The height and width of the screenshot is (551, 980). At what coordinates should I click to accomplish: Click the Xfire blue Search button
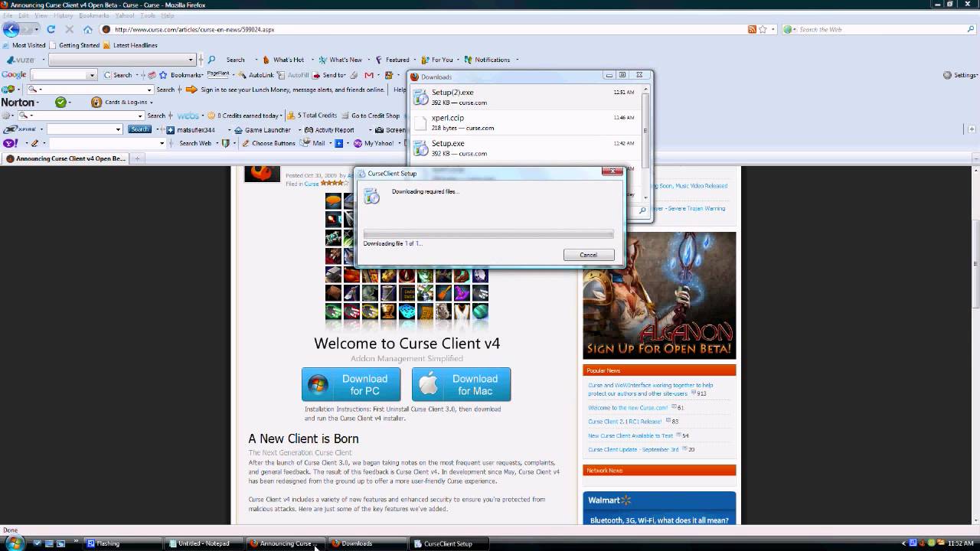pos(139,129)
